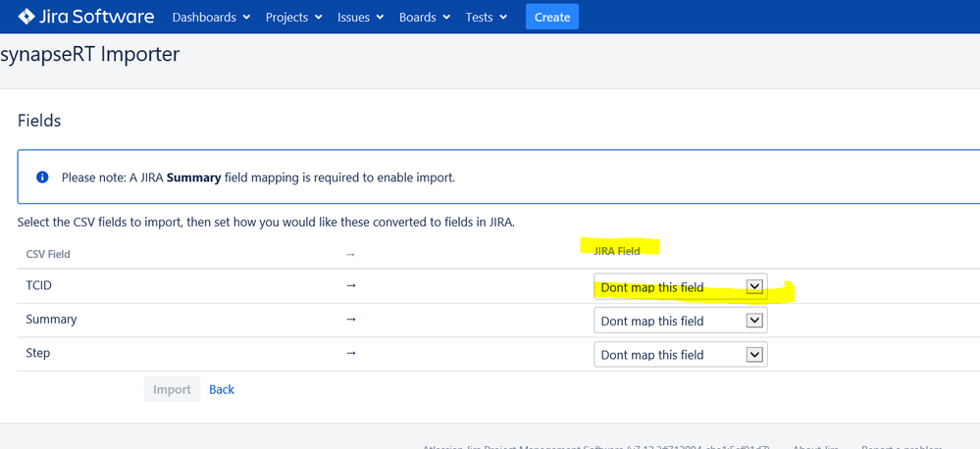Click the arrow icon in the Step row
Screen dimensions: 980x449
click(350, 352)
